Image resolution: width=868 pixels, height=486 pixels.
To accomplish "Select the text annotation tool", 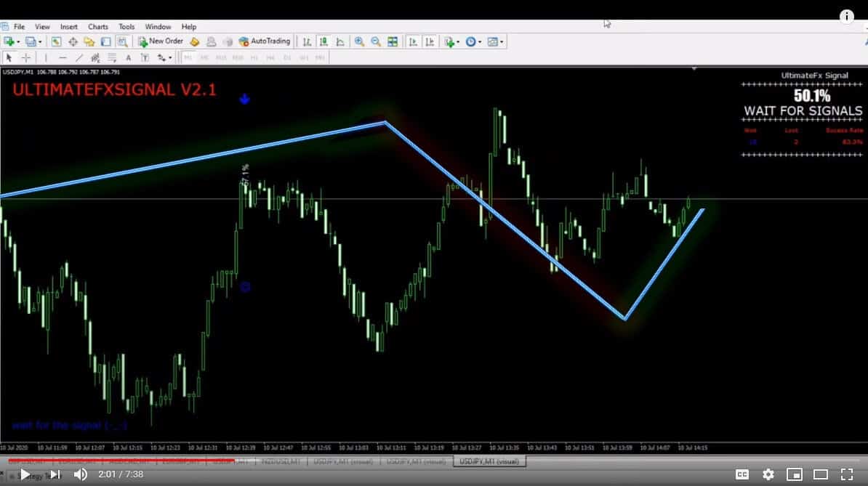I will pos(128,57).
